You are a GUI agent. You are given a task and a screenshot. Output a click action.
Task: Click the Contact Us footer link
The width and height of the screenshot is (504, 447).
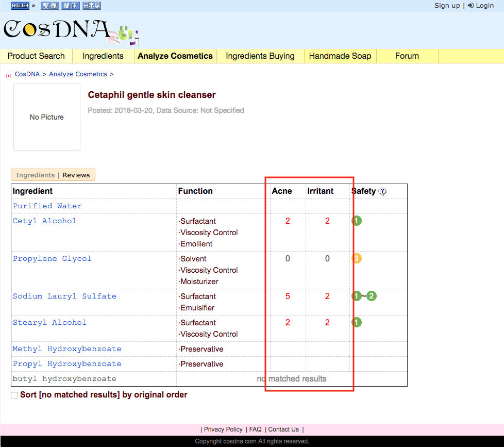click(283, 429)
